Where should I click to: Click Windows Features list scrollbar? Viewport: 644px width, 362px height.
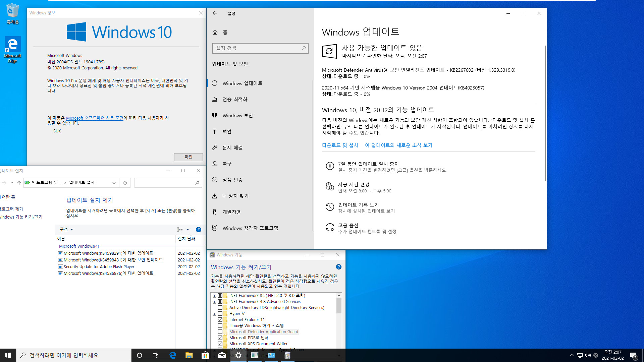pos(339,306)
